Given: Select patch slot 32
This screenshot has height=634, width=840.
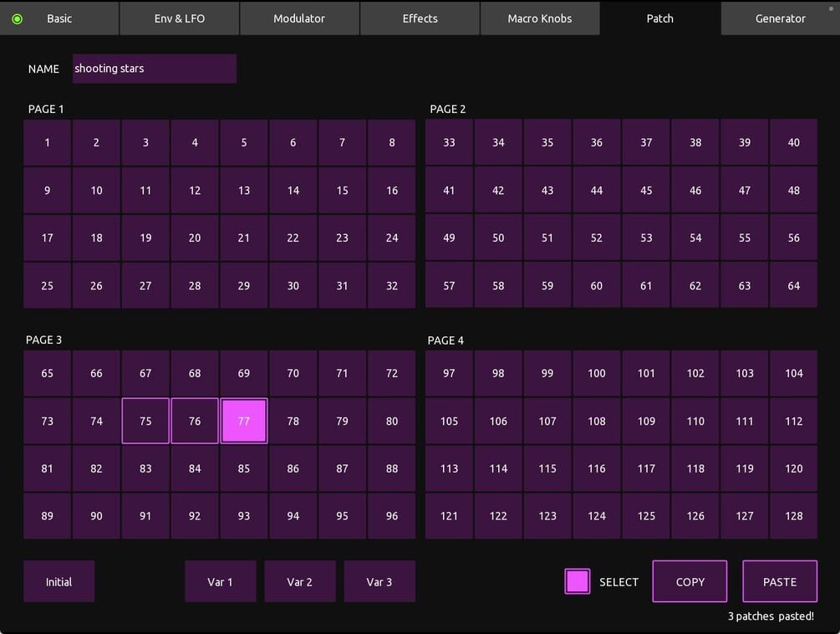Looking at the screenshot, I should 392,286.
